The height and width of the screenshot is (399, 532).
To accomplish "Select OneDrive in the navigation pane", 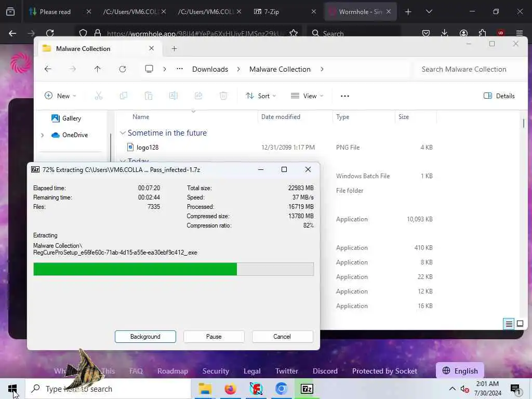I will click(70, 135).
